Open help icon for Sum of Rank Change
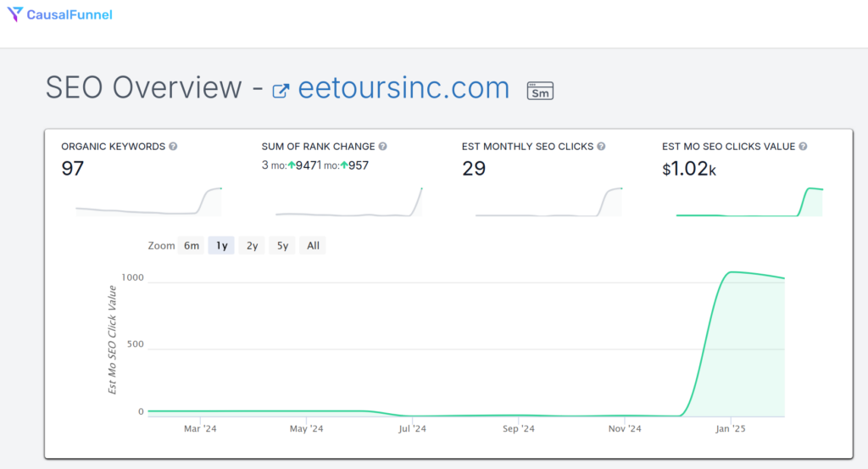Image resolution: width=868 pixels, height=469 pixels. click(382, 146)
